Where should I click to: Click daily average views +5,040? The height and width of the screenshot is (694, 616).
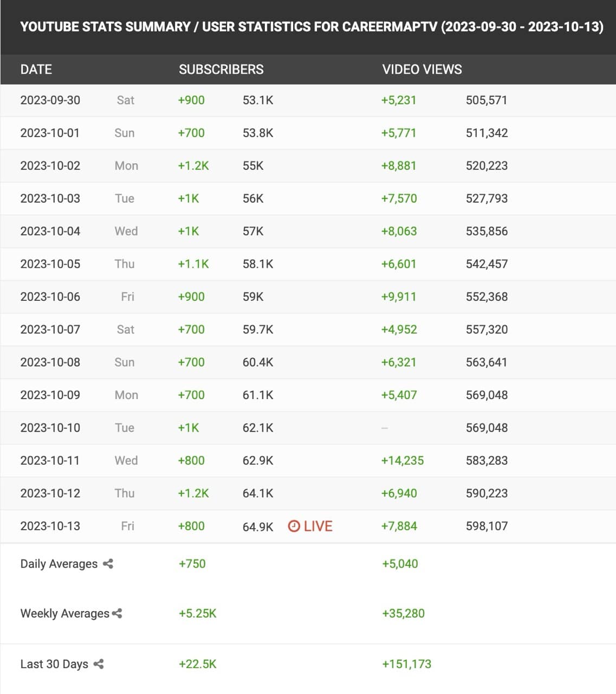pyautogui.click(x=400, y=564)
